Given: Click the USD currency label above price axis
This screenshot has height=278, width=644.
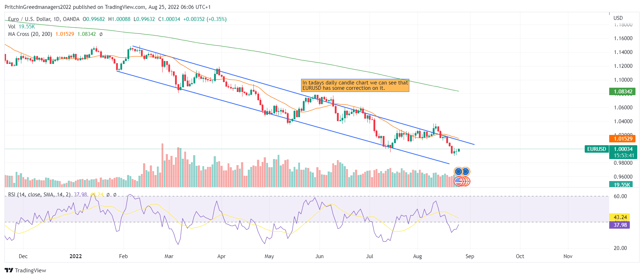Looking at the screenshot, I should 618,18.
